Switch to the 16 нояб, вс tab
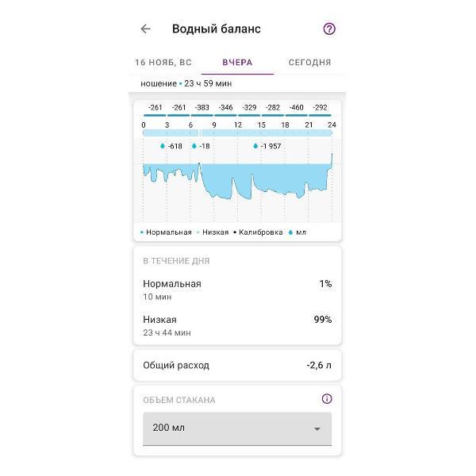476x476 pixels. (x=163, y=62)
